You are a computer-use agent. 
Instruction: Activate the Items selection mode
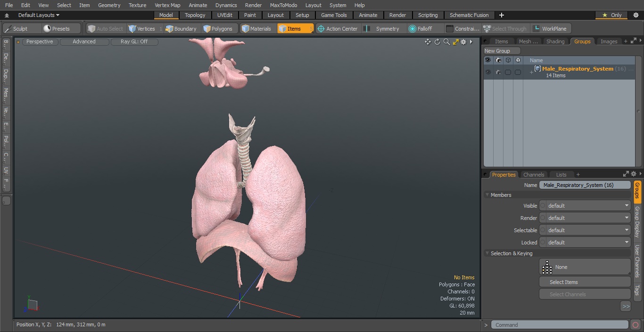(295, 29)
